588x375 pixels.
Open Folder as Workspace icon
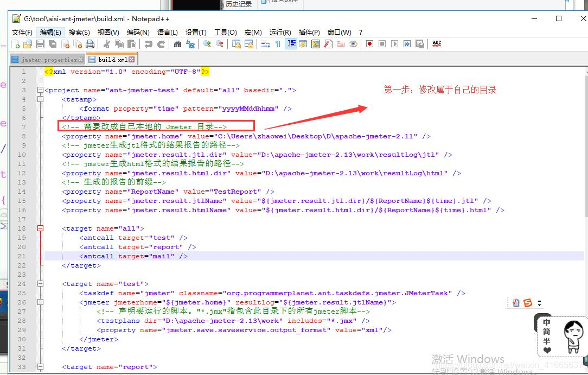341,45
